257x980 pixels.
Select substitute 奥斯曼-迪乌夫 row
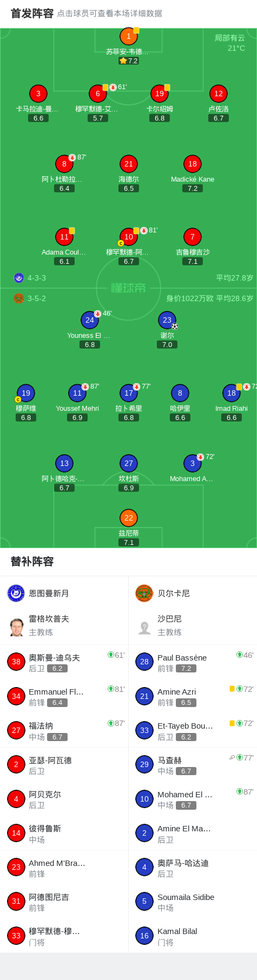tap(64, 662)
